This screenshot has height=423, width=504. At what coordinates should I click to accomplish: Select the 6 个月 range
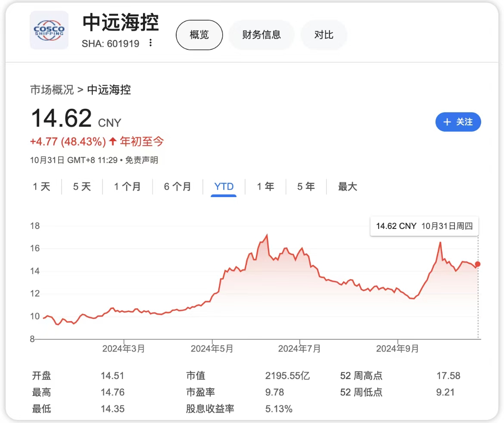pyautogui.click(x=178, y=186)
